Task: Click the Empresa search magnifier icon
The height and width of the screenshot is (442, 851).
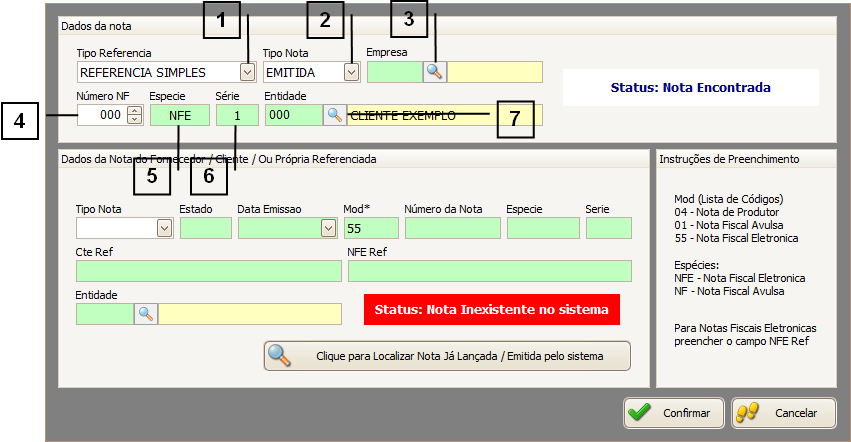Action: click(x=434, y=72)
